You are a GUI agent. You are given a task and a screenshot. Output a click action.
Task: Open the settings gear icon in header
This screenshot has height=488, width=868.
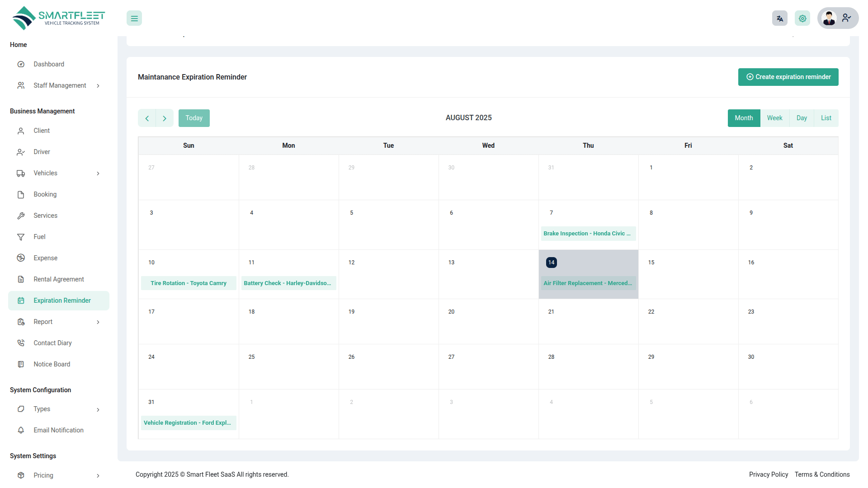[x=802, y=19]
